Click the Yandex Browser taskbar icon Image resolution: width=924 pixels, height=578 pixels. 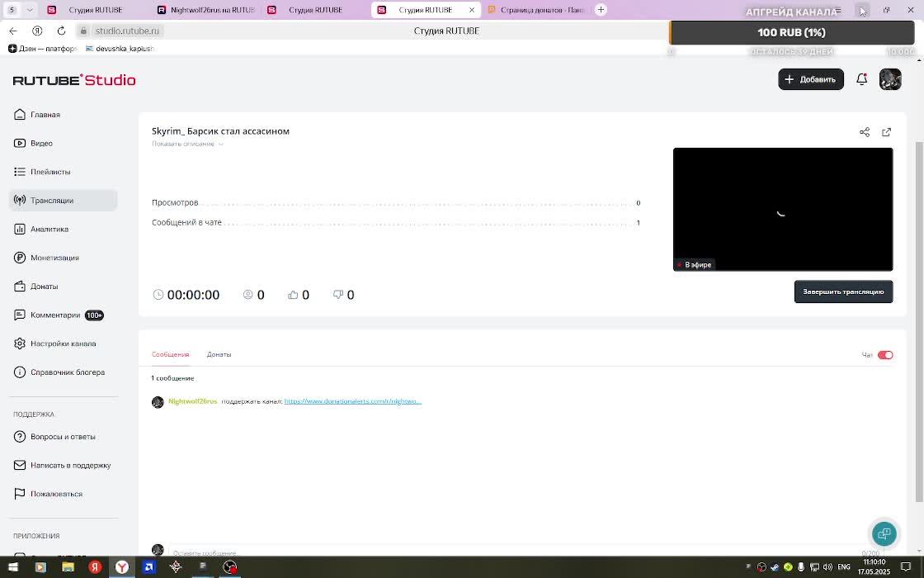[121, 567]
